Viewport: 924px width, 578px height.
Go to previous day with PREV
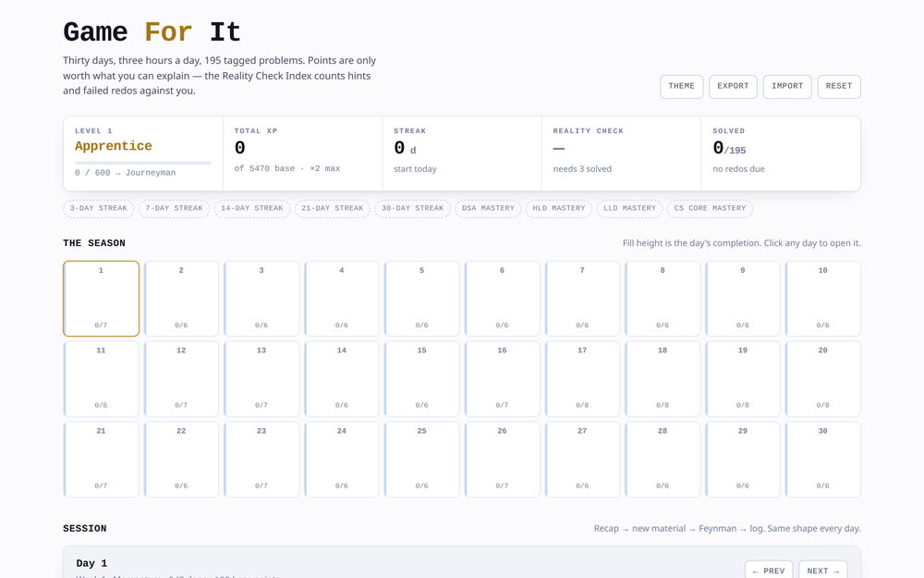(x=769, y=571)
